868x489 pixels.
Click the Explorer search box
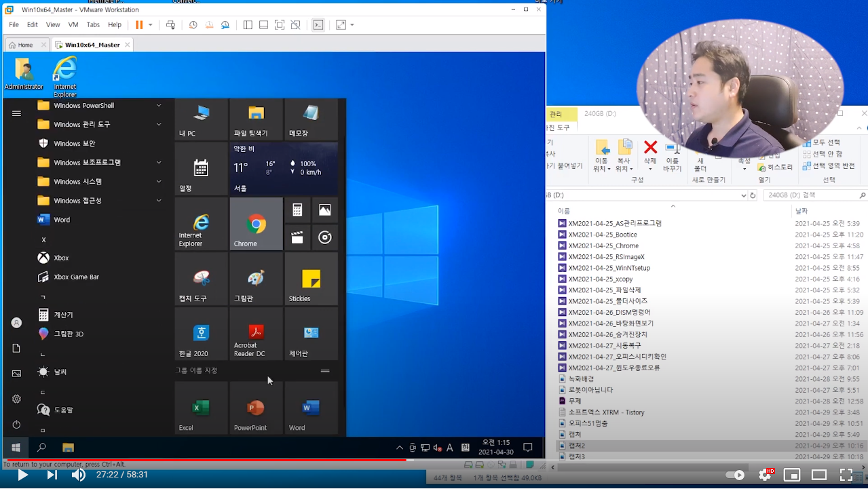[816, 195]
